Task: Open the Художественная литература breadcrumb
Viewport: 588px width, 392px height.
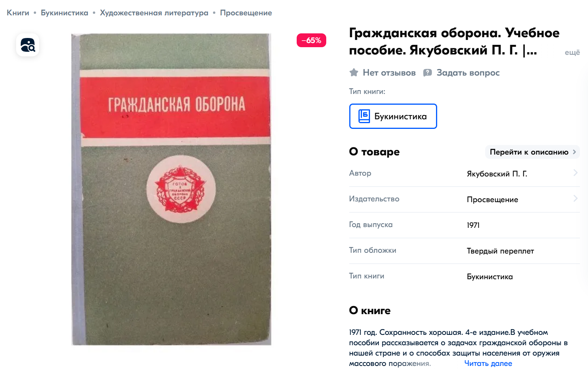Action: (154, 13)
